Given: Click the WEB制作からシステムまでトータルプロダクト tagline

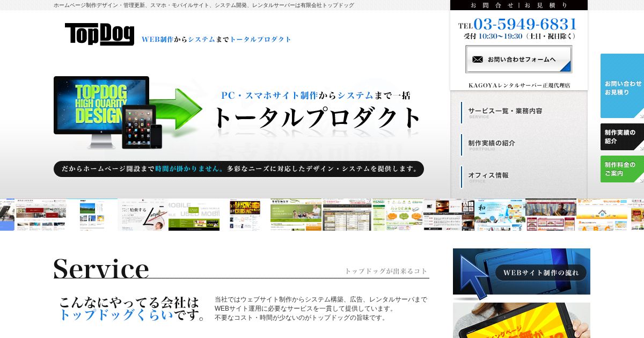Looking at the screenshot, I should pyautogui.click(x=217, y=39).
